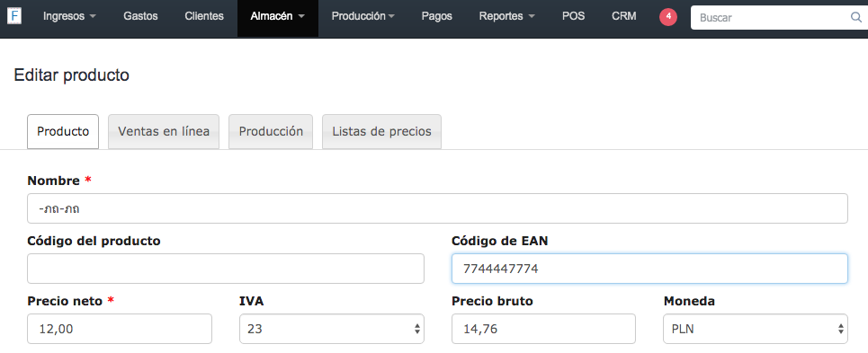This screenshot has height=353, width=868.
Task: Click the Código de EAN field
Action: [x=650, y=269]
